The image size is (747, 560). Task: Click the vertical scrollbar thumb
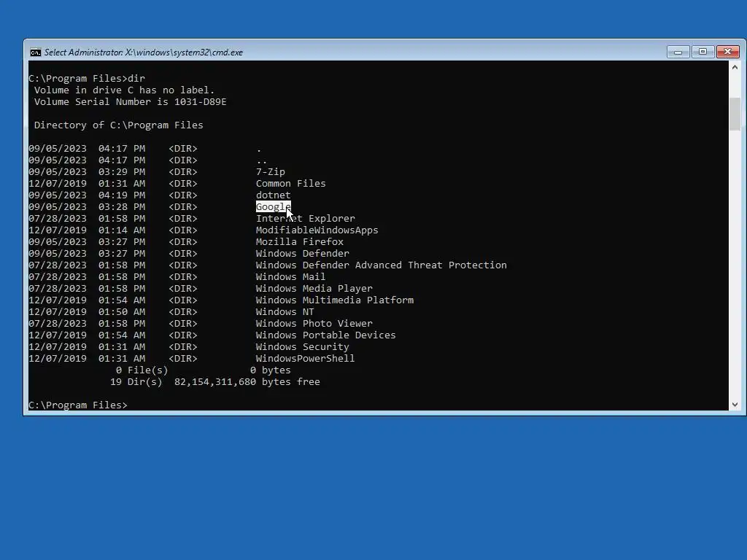[735, 113]
